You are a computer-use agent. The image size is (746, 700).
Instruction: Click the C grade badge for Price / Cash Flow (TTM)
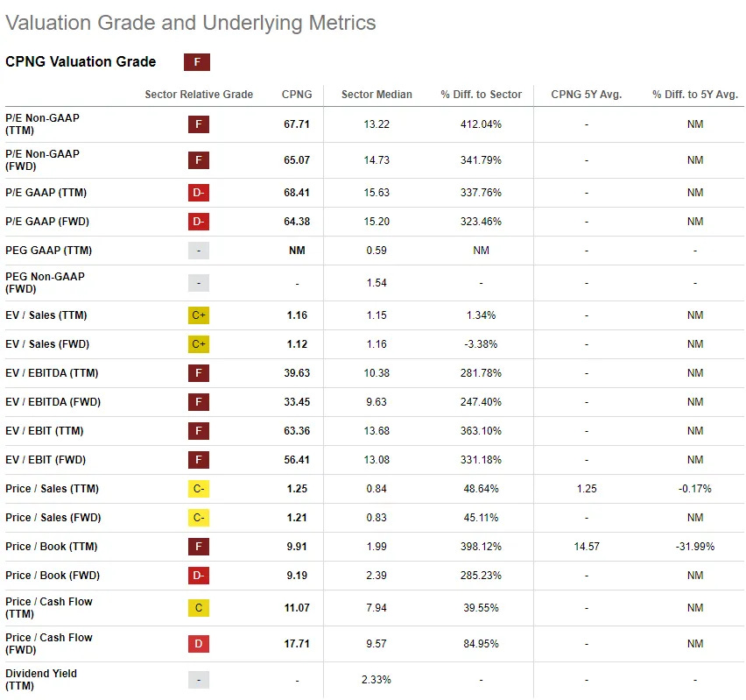[x=199, y=608]
